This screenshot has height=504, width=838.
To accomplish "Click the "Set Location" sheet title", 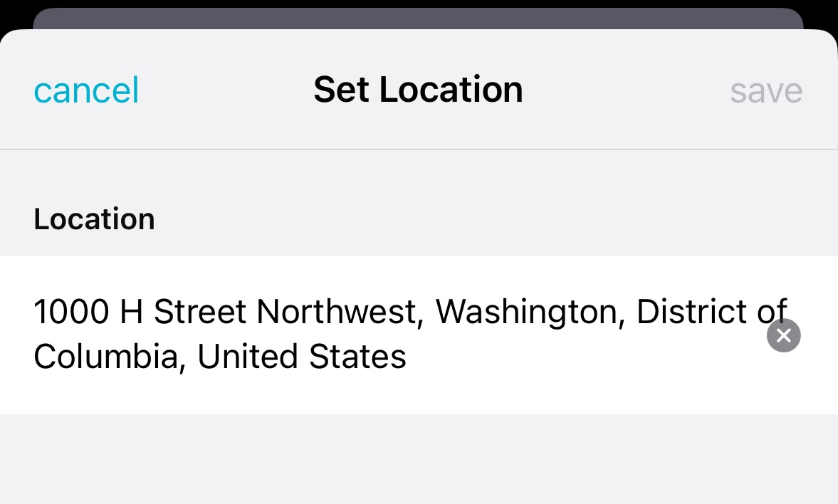I will click(x=418, y=90).
